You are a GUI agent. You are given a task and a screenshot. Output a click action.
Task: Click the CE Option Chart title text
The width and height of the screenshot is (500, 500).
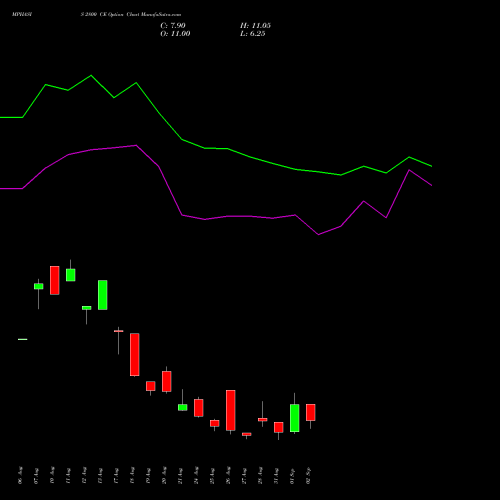(131, 15)
